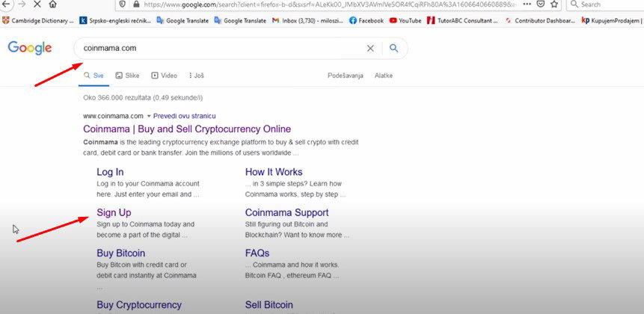Click the Log In sitelink
This screenshot has height=314, width=644.
pyautogui.click(x=110, y=172)
